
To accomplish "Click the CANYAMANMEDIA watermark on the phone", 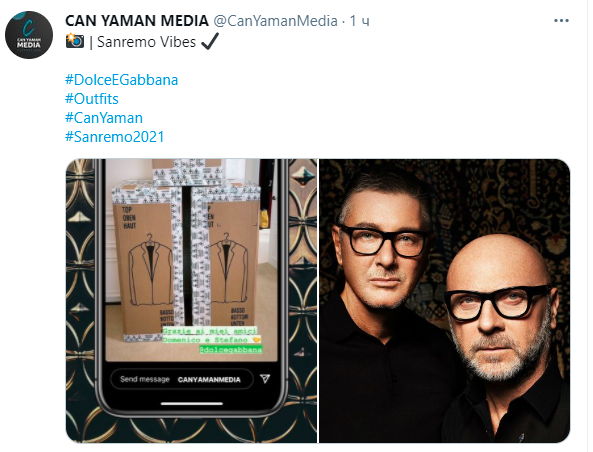I will coord(209,379).
